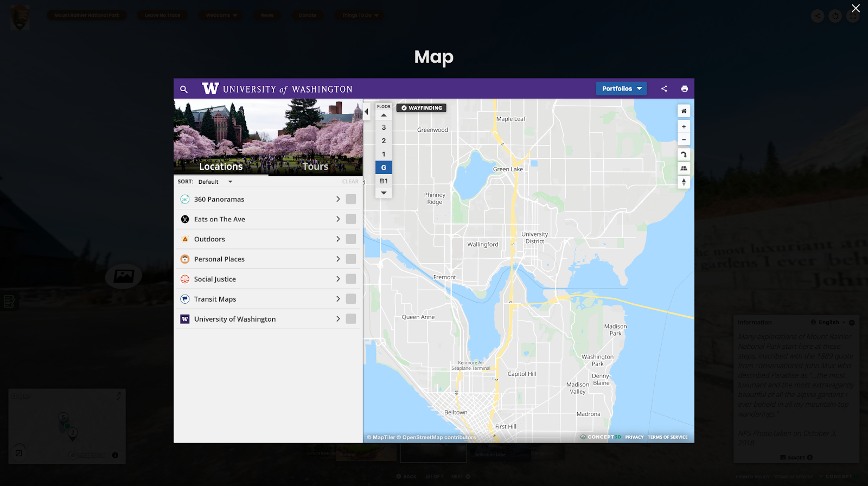
Task: Click the Queen Anne map label
Action: point(418,317)
